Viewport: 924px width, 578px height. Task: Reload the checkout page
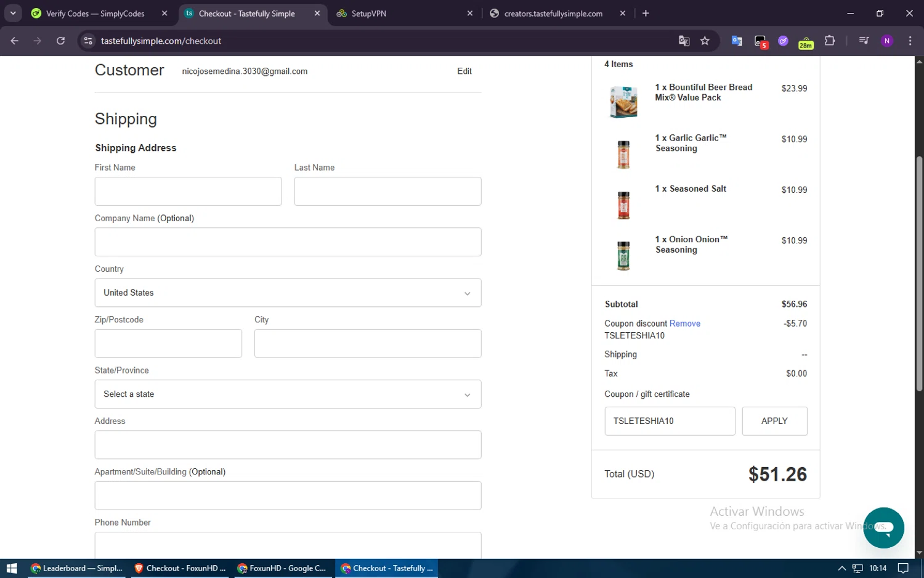tap(60, 41)
